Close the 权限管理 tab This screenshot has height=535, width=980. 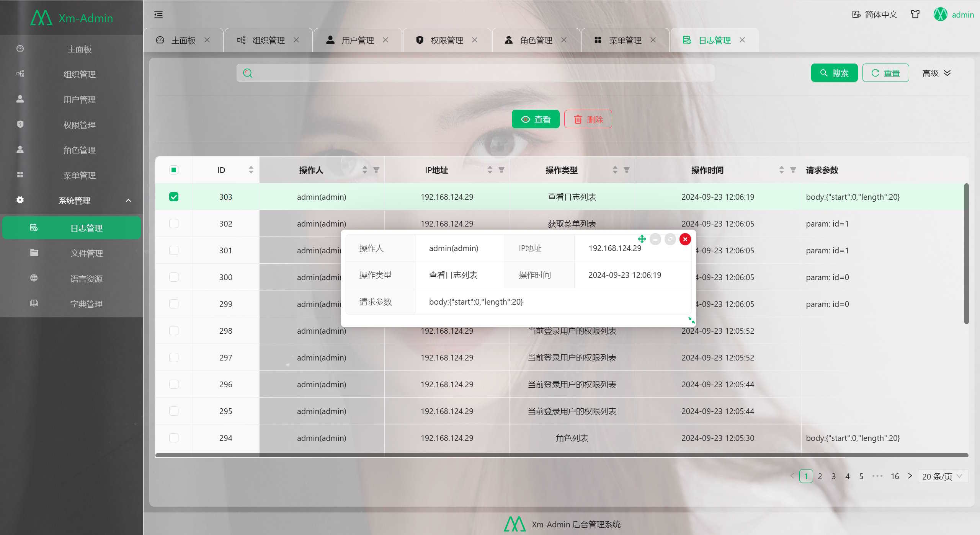tap(475, 40)
